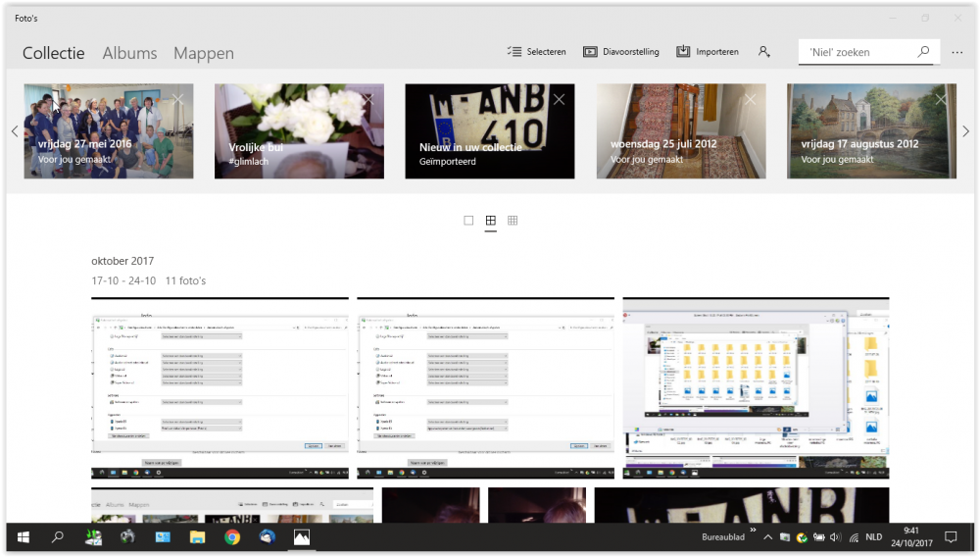Open the vrijdag 17 augustus 2012 card
The width and height of the screenshot is (980, 557).
[x=872, y=131]
